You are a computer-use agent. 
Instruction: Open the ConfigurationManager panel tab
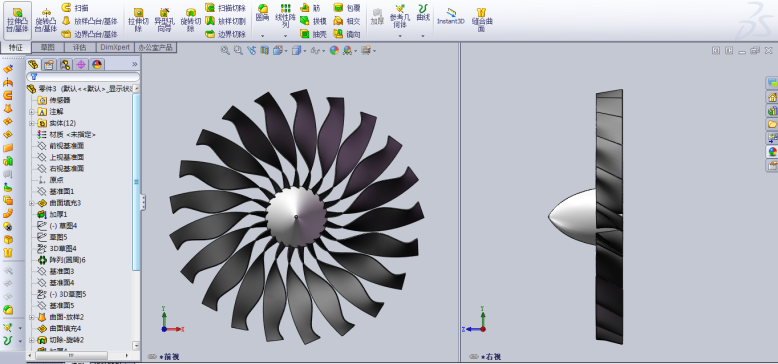65,64
